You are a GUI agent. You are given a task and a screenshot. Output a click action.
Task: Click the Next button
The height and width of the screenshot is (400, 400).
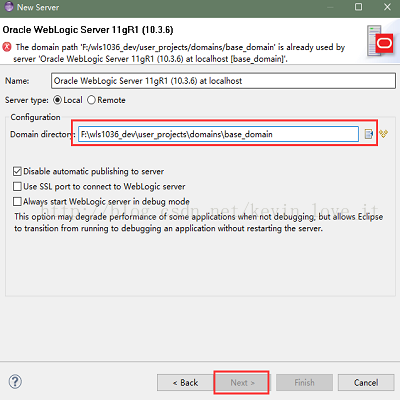pos(242,382)
